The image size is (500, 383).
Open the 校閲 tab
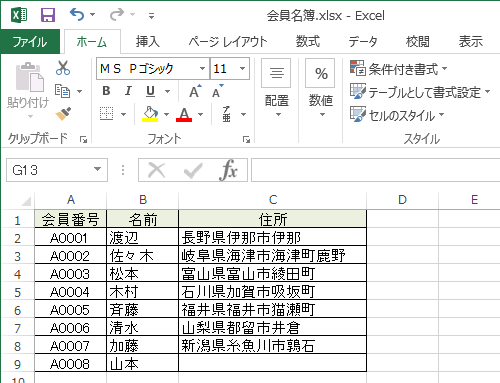[417, 42]
